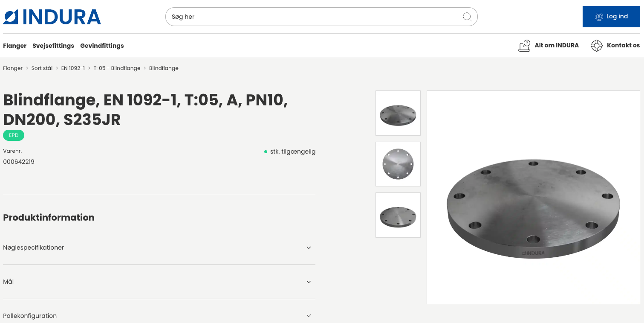Select the top-view flange thumbnail
The height and width of the screenshot is (323, 644).
pos(398,164)
